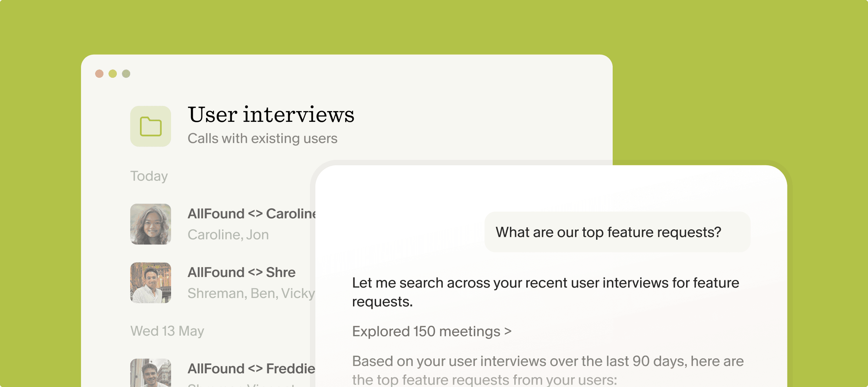Screen dimensions: 868x387
Task: Open Shreman's avatar thumbnail
Action: coord(150,282)
